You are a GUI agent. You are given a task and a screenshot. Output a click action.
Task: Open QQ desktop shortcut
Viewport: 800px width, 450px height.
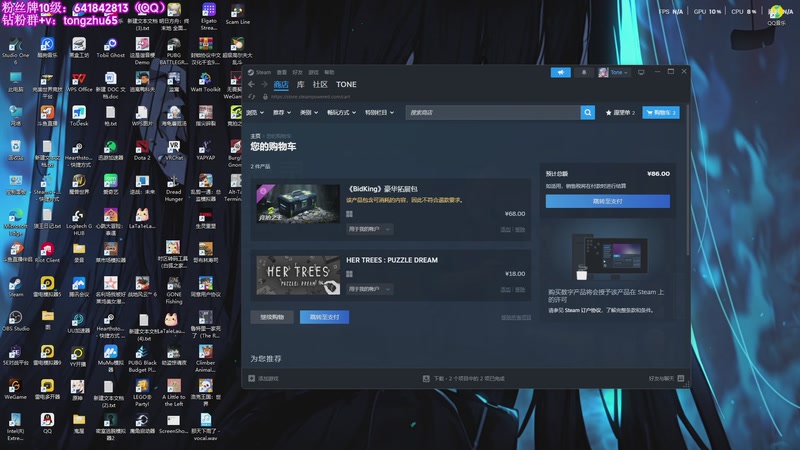pyautogui.click(x=47, y=424)
